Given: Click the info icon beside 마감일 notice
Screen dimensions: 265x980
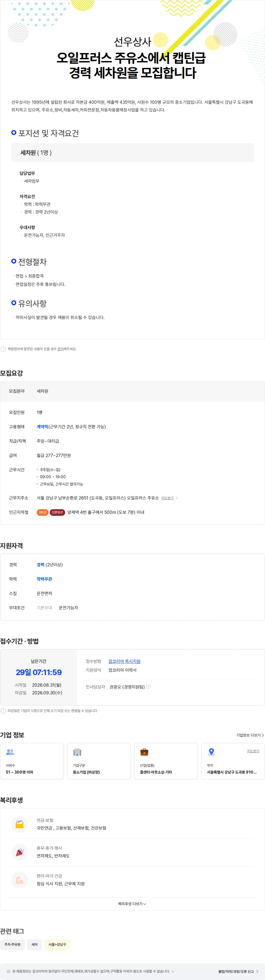Looking at the screenshot, I should click(3, 711).
